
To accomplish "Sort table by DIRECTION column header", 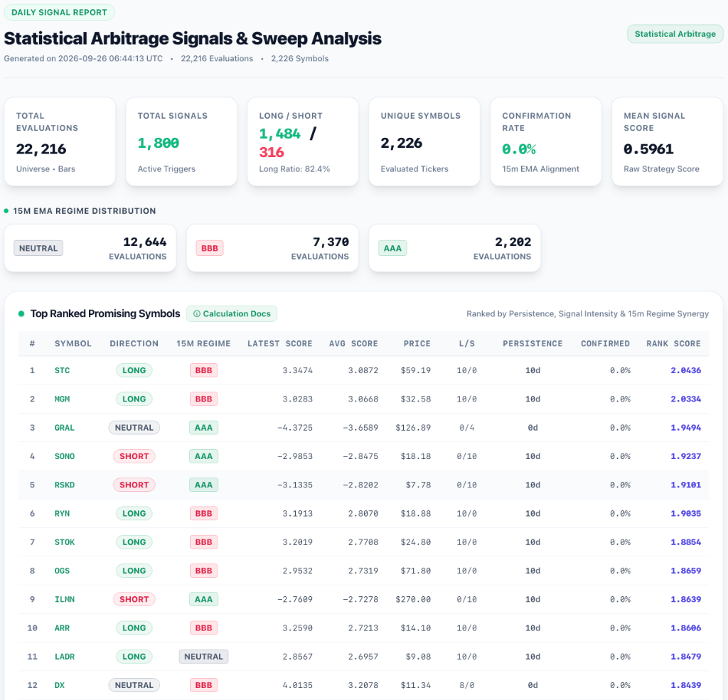I will pyautogui.click(x=134, y=343).
